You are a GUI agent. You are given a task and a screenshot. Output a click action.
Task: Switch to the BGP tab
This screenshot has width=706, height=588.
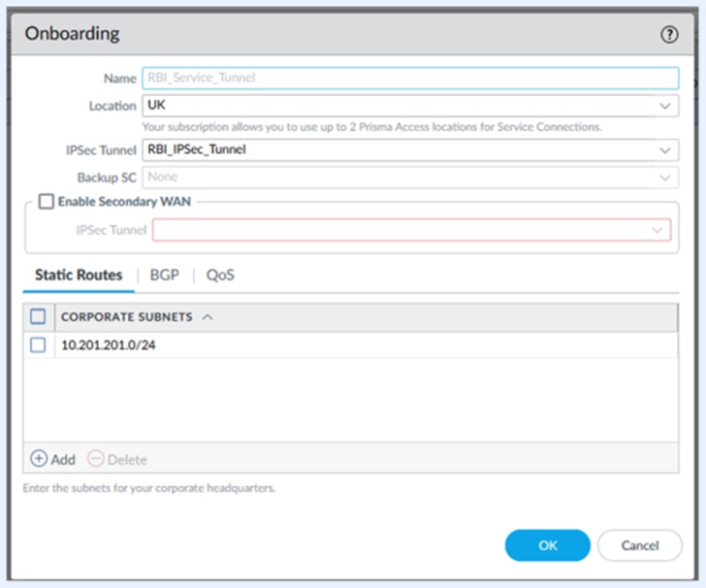(x=164, y=276)
